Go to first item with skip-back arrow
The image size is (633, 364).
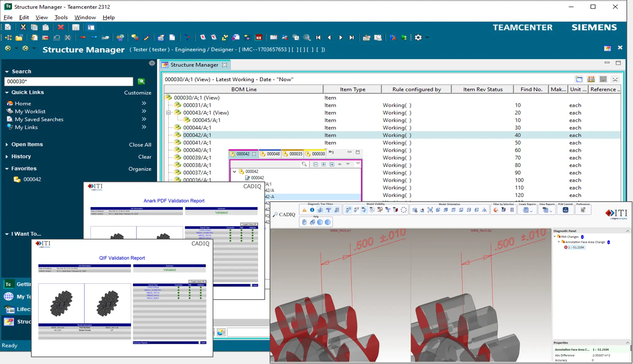click(318, 37)
